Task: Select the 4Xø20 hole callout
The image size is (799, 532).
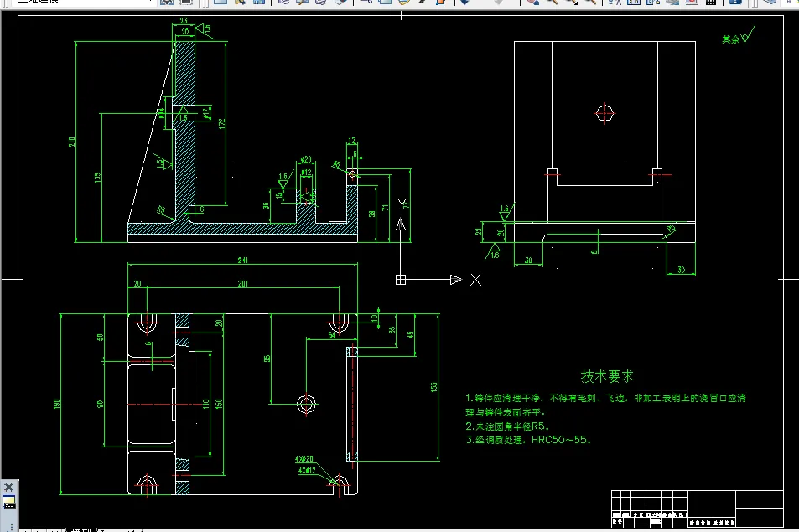Action: (x=304, y=458)
